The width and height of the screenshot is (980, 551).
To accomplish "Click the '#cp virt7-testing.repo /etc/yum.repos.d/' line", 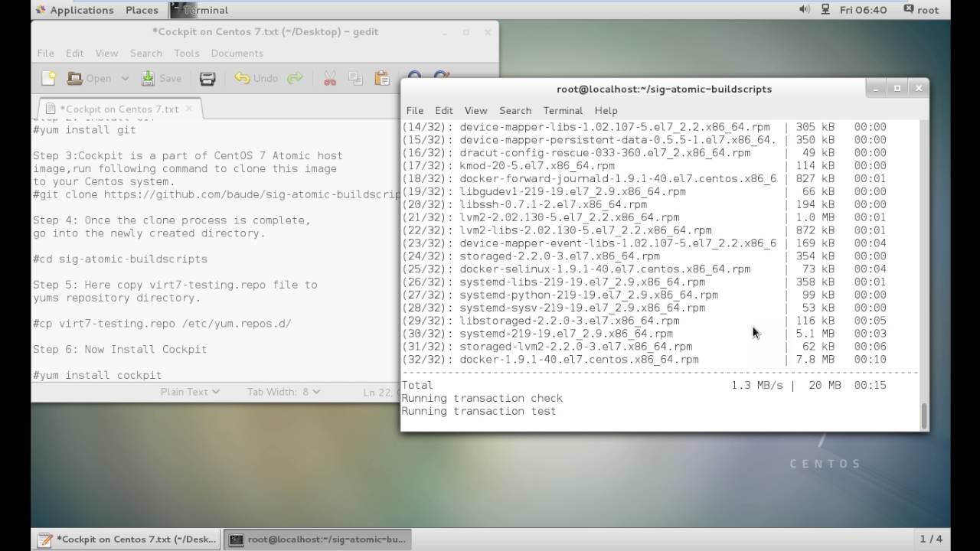I will (x=162, y=324).
